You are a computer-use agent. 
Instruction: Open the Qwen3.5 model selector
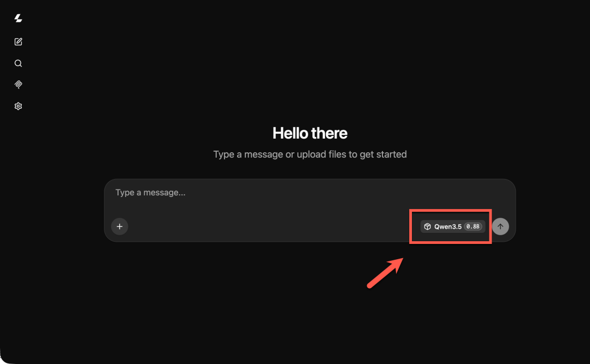pyautogui.click(x=453, y=226)
